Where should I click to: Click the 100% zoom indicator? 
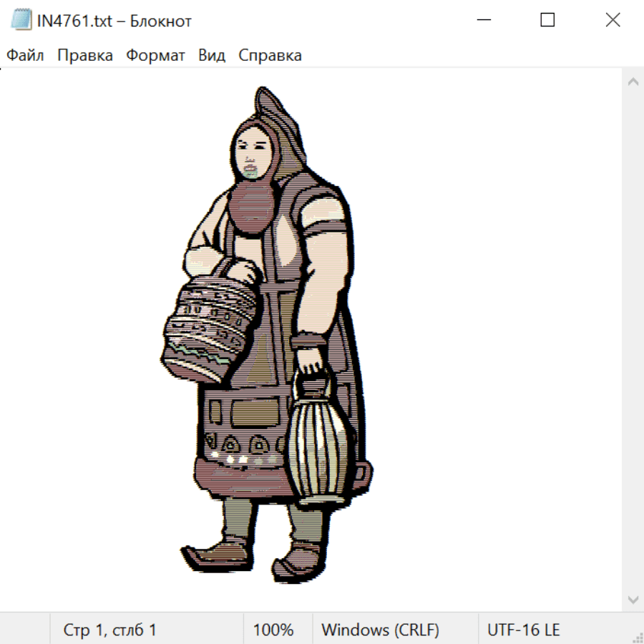273,630
